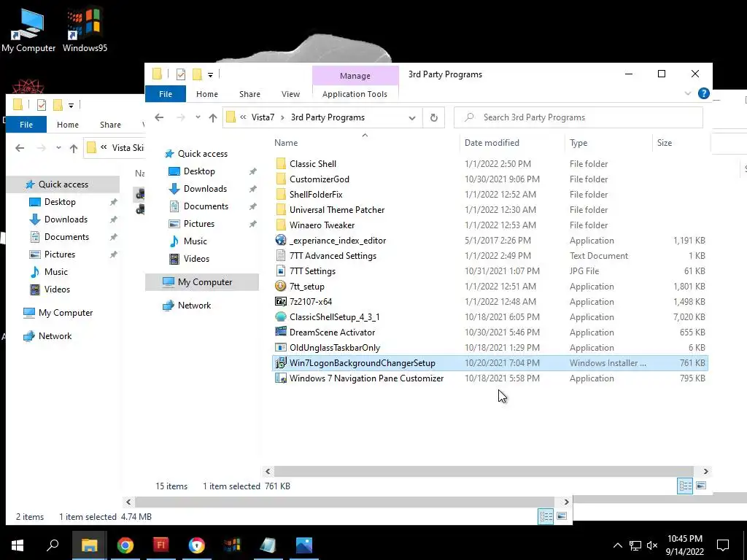The height and width of the screenshot is (560, 747).
Task: Click the CustomizerGod folder icon
Action: (281, 179)
